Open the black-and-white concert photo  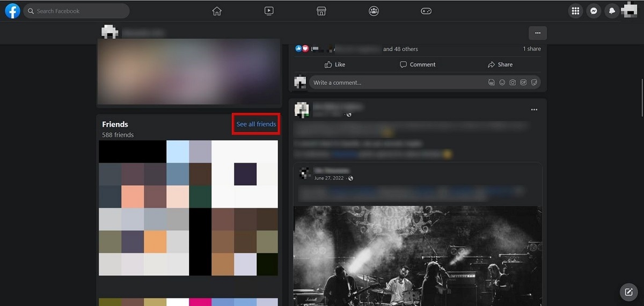tap(418, 256)
